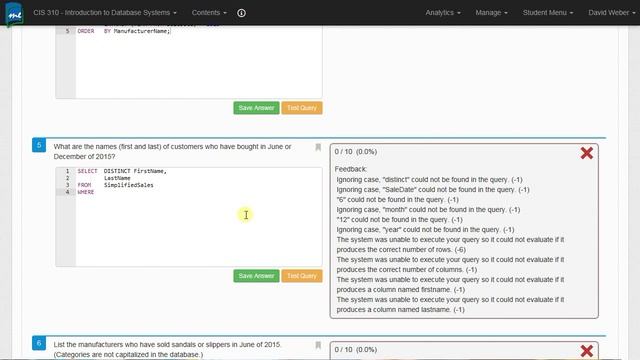The width and height of the screenshot is (640, 360).
Task: Open CIS 310 course dropdown
Action: pyautogui.click(x=105, y=13)
